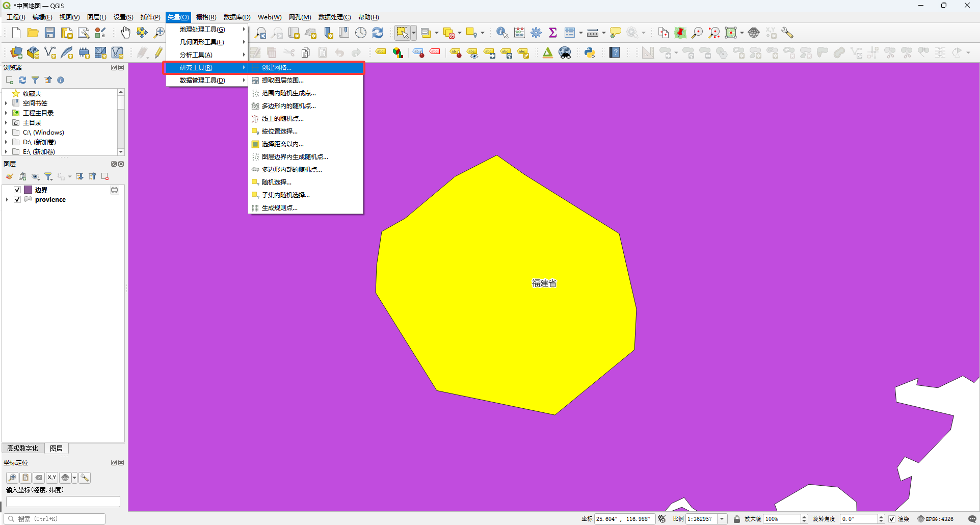This screenshot has width=980, height=525.
Task: Choose 生成规则点... menu entry
Action: [x=306, y=207]
